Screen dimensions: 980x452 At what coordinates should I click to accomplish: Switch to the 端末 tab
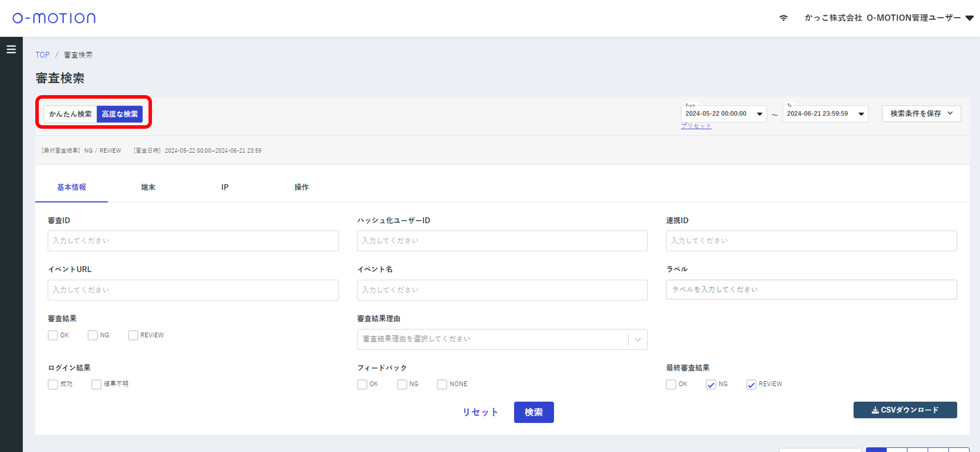148,187
